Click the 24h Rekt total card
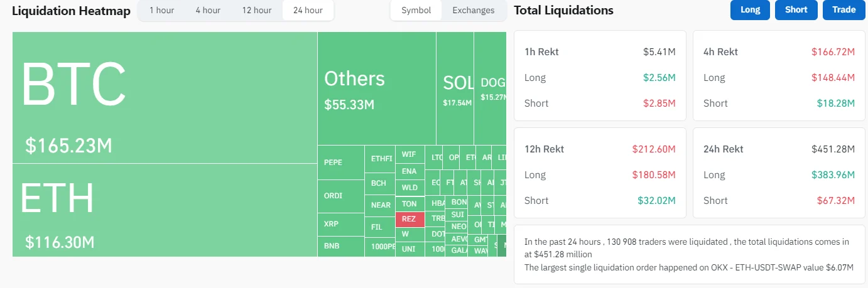 click(779, 173)
